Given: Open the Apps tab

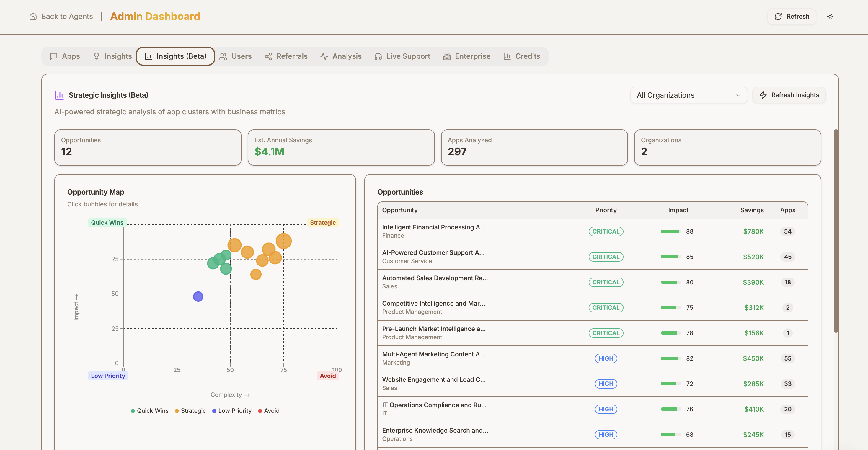Looking at the screenshot, I should pyautogui.click(x=65, y=56).
